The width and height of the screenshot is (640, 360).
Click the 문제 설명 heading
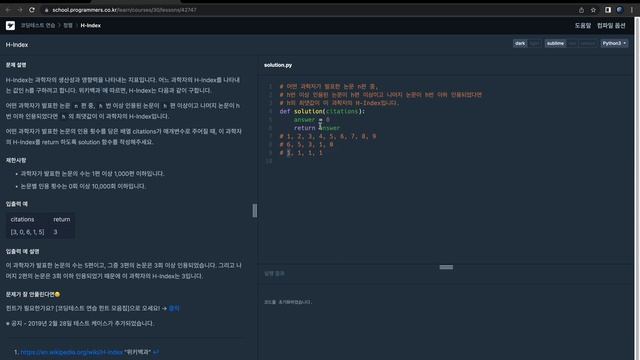[16, 65]
